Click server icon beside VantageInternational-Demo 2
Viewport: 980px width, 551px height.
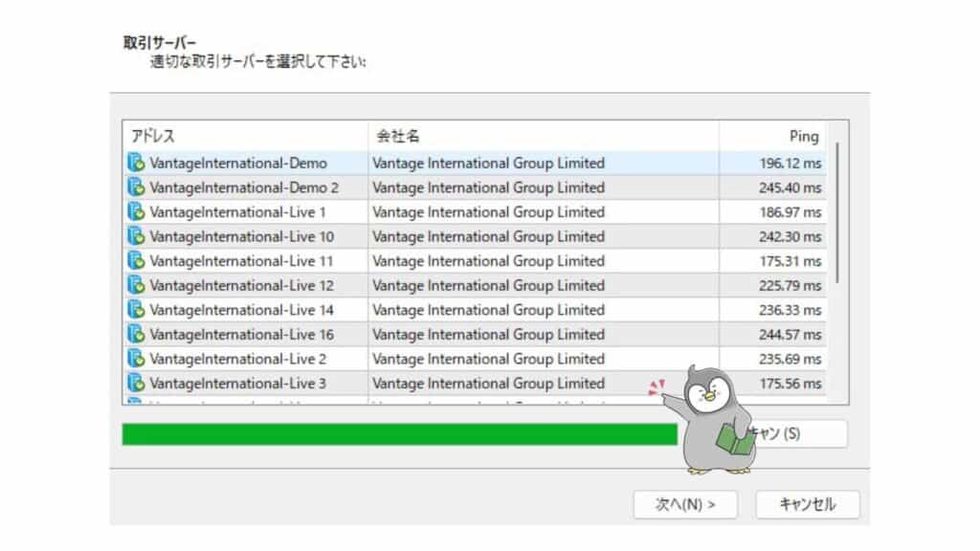click(136, 187)
